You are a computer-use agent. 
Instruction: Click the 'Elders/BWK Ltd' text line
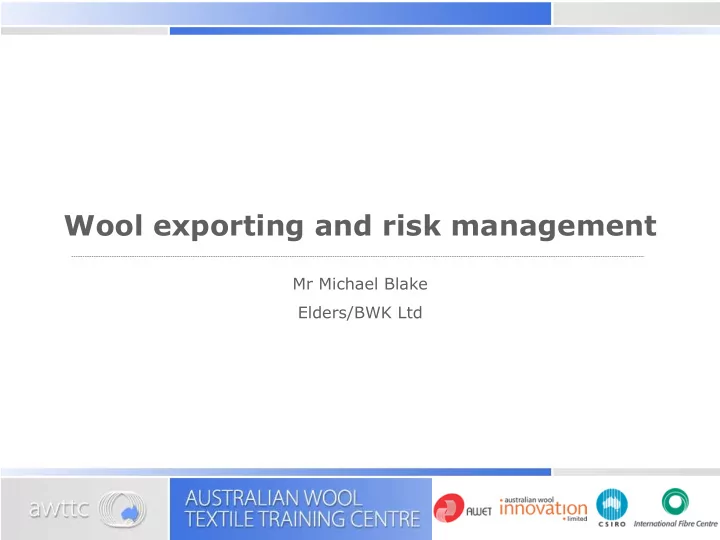[360, 313]
